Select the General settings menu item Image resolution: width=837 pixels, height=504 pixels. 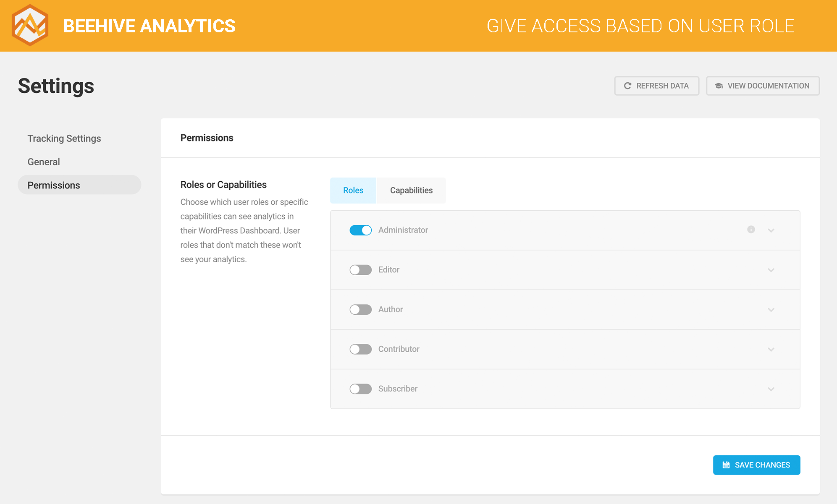[44, 161]
